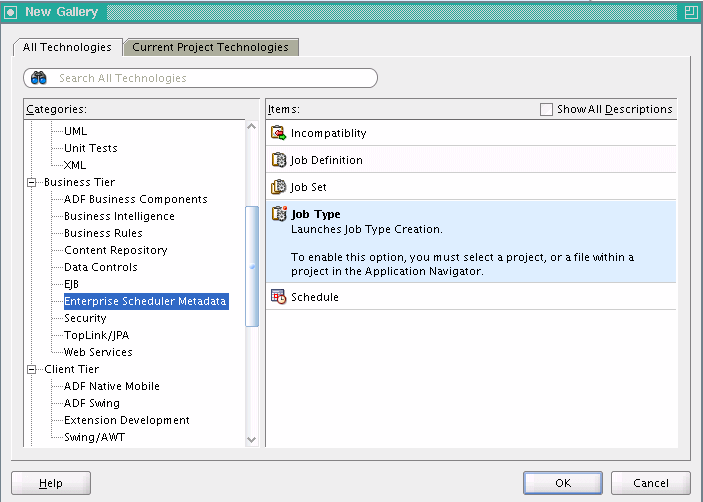Select the Job Definition item label
The width and height of the screenshot is (703, 502).
coord(326,160)
